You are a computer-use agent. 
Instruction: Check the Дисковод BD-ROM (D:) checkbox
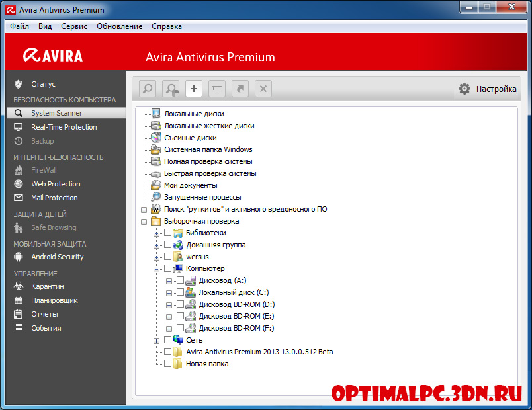click(181, 304)
